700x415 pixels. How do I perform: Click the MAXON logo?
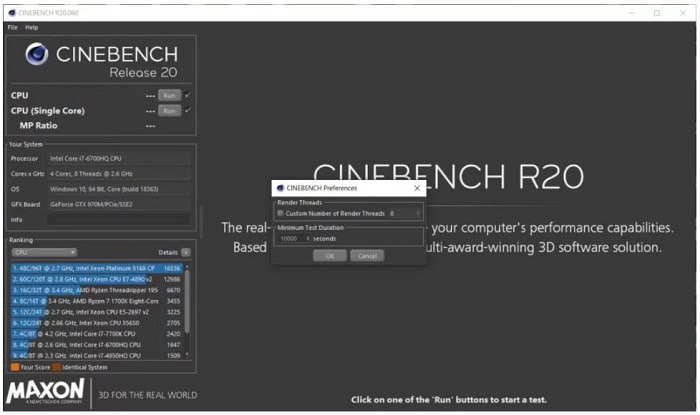[x=46, y=392]
